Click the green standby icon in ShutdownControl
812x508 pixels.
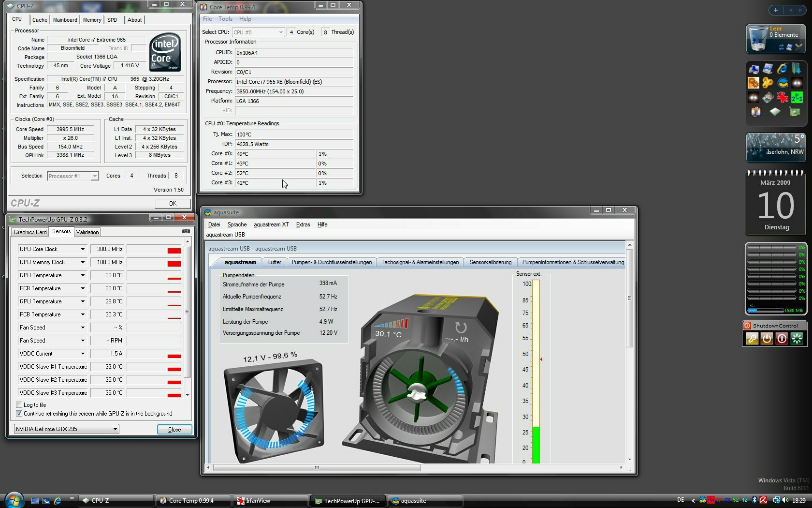tap(797, 339)
